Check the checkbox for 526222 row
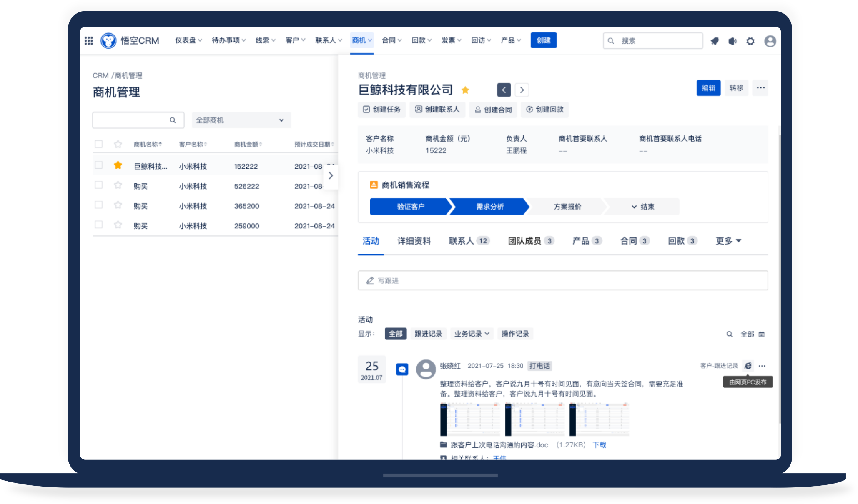Viewport: 858px width, 504px height. [x=99, y=185]
